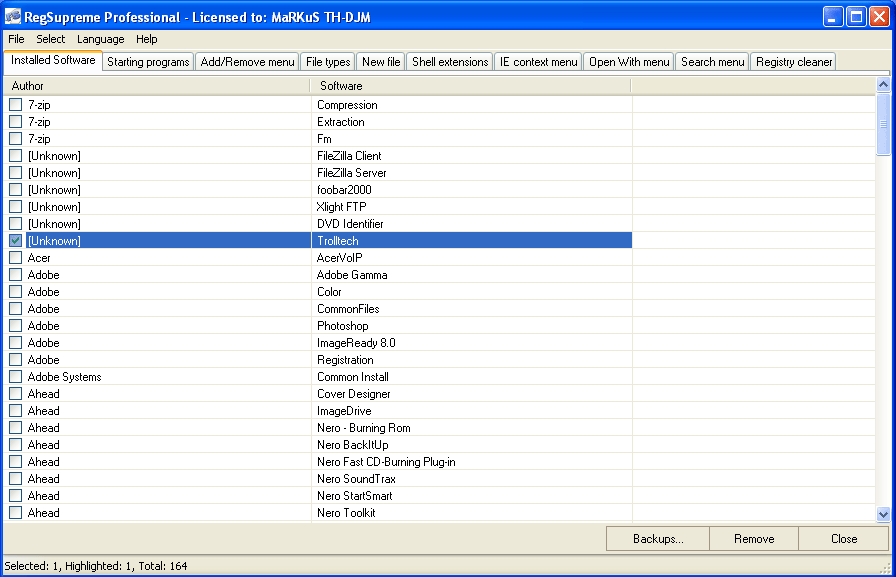This screenshot has height=577, width=896.
Task: Enable the checkbox for Adobe Gamma
Action: pyautogui.click(x=15, y=275)
